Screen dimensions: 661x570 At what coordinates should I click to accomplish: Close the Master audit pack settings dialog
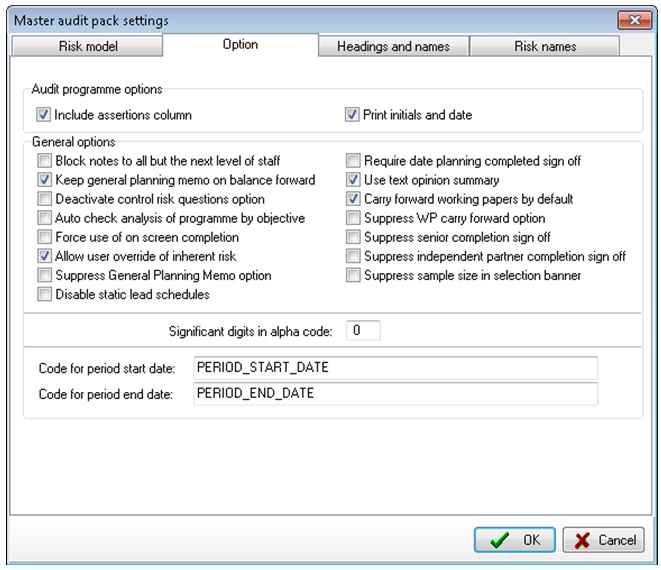634,20
